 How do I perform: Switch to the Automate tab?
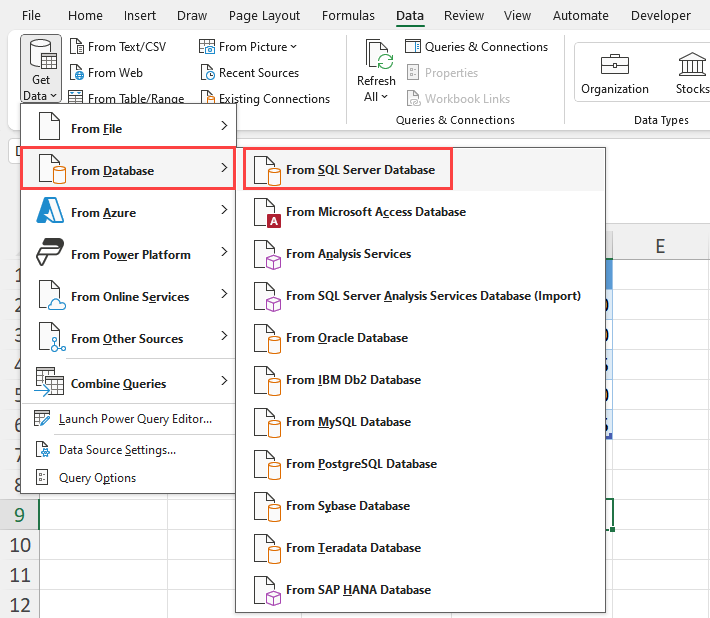pyautogui.click(x=580, y=15)
